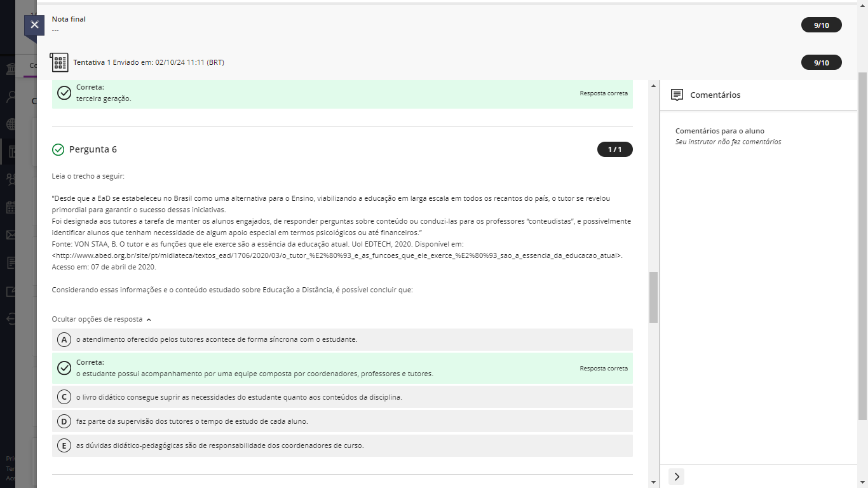Select option A about atendimento síncrono
868x488 pixels.
tap(64, 339)
